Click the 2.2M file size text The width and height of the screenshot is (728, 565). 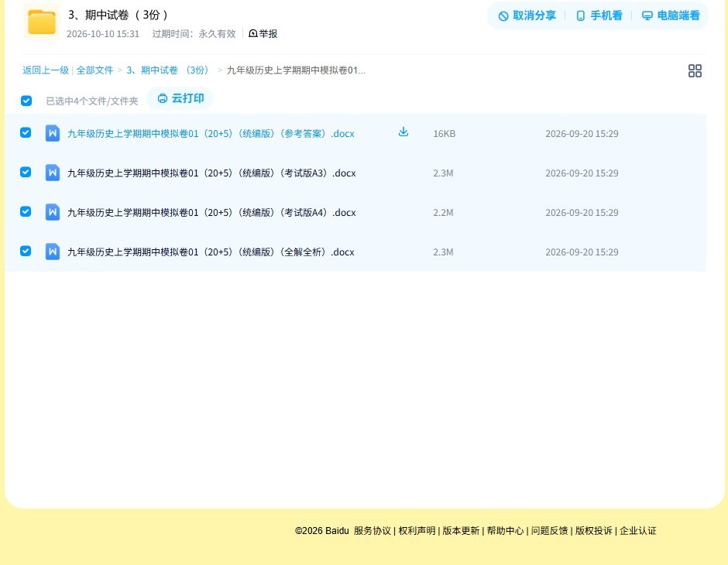tap(443, 212)
